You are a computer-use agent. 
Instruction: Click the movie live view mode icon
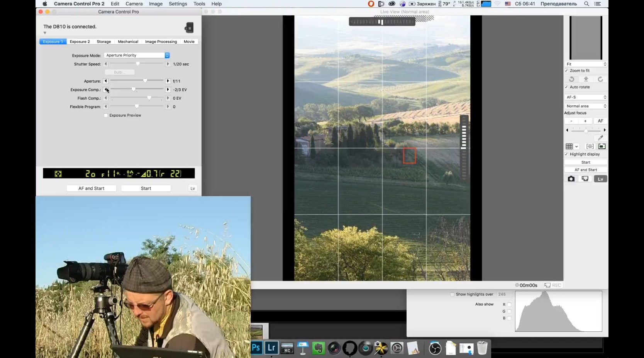pyautogui.click(x=585, y=179)
